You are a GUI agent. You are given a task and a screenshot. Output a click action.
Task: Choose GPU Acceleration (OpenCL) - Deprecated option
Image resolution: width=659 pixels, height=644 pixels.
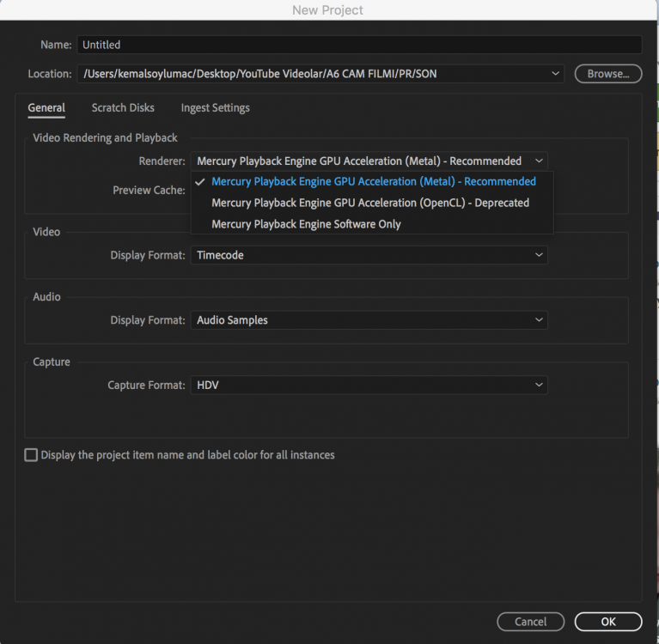[x=372, y=203]
